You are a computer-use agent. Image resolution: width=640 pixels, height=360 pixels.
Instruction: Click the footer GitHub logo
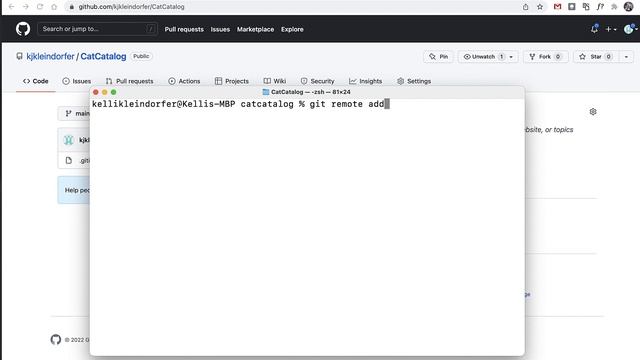point(56,339)
